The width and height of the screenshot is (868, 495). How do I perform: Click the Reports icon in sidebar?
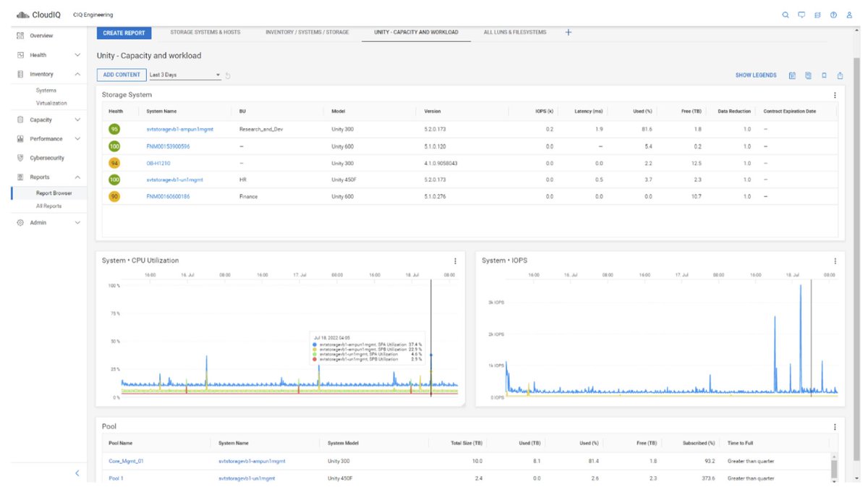point(20,177)
